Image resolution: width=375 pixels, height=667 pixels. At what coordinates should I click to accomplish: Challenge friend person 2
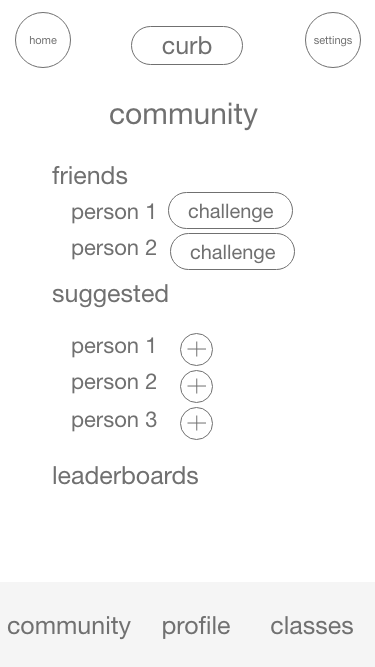pos(233,251)
